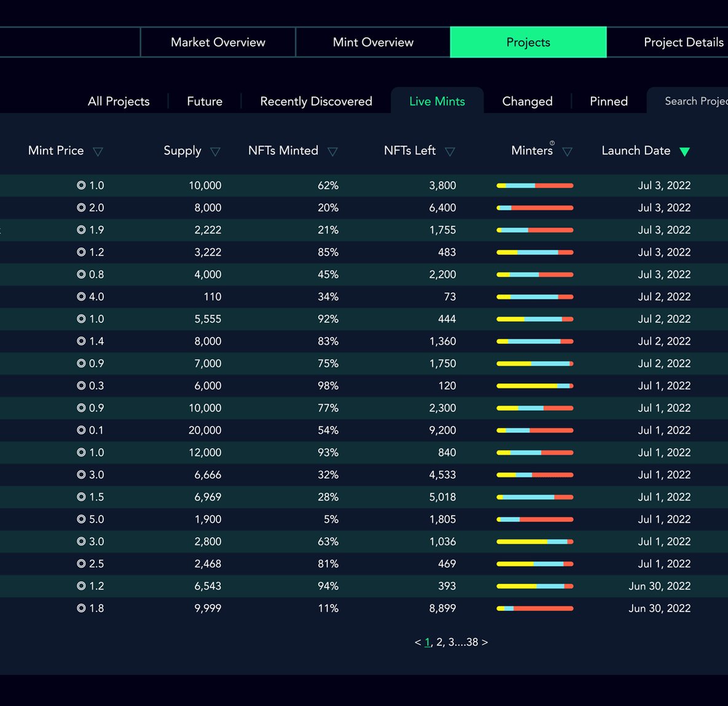Click SOL icon beside price 0.3

point(81,385)
